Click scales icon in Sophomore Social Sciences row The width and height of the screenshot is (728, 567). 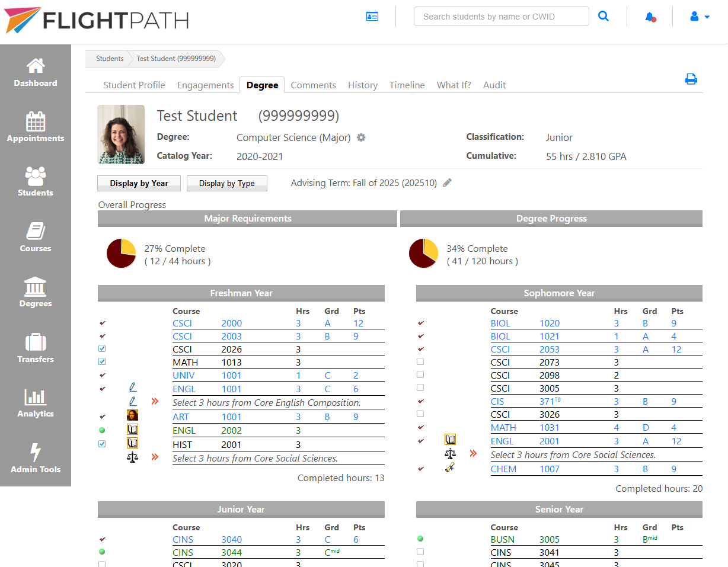pyautogui.click(x=451, y=454)
